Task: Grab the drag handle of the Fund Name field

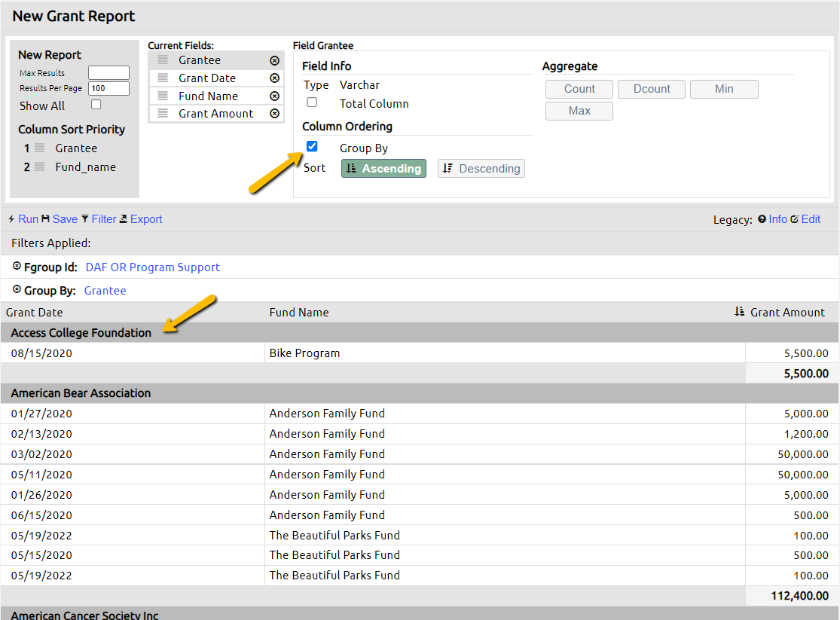Action: coord(163,96)
